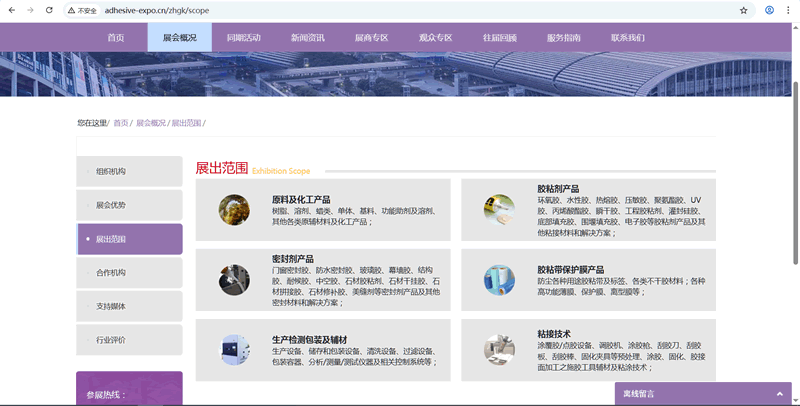The image size is (800, 406).
Task: Click 展会概况 breadcrumb link
Action: pos(151,123)
